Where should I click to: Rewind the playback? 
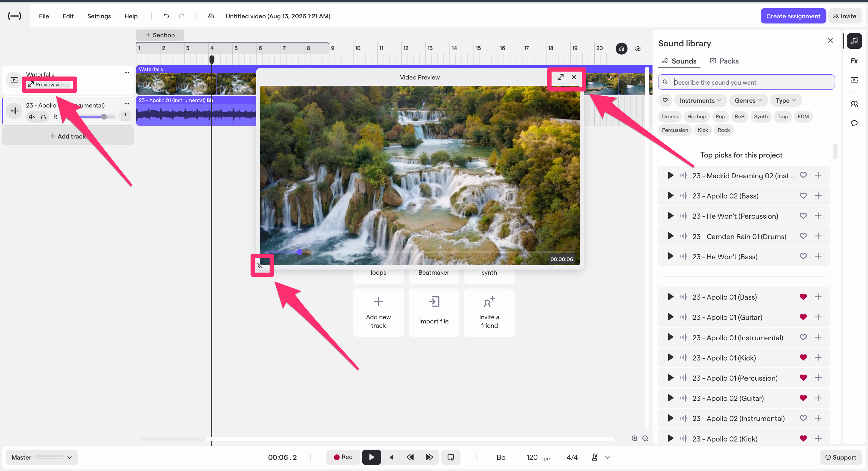pos(410,457)
